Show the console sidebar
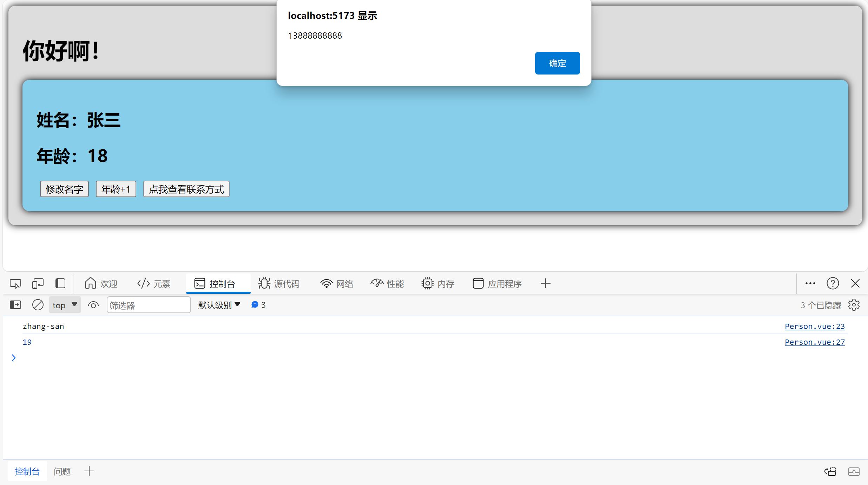The width and height of the screenshot is (868, 485). [x=15, y=305]
